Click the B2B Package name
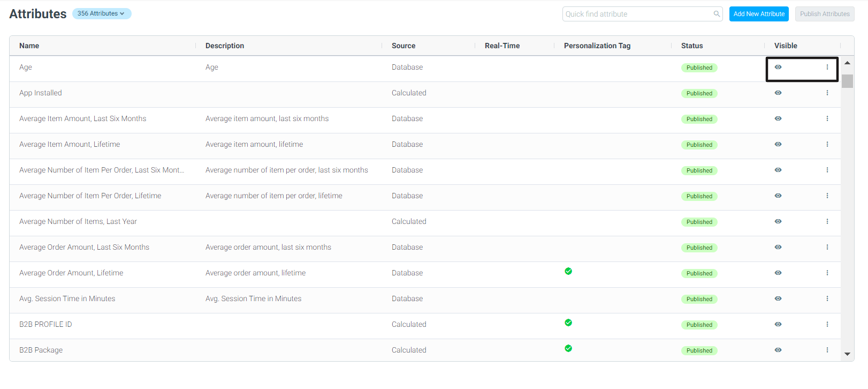Viewport: 868px width, 389px height. [x=41, y=350]
